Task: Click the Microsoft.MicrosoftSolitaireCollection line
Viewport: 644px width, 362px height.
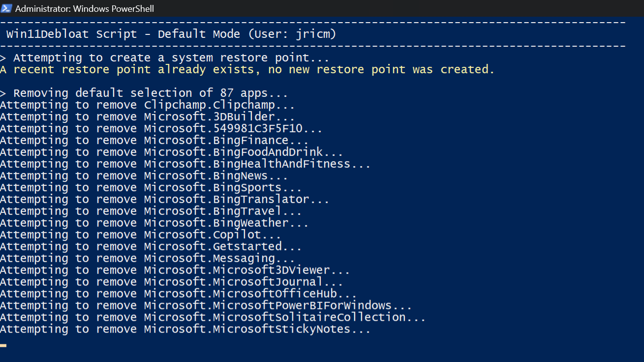Action: tap(213, 318)
